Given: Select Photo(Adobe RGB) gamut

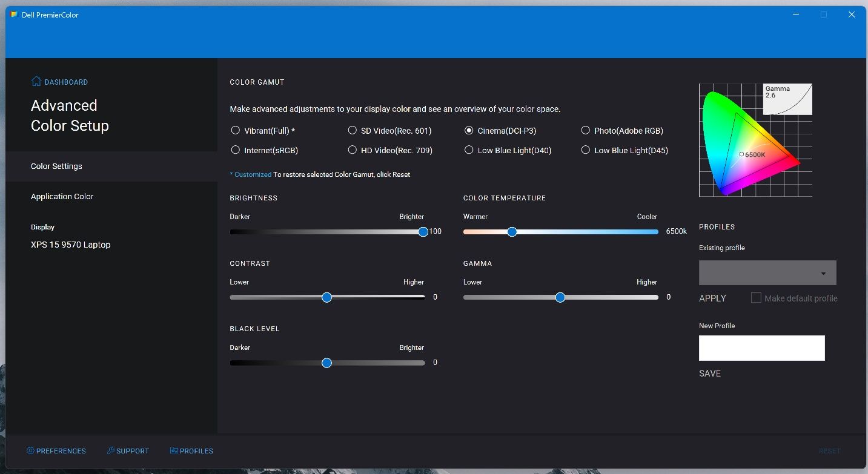Looking at the screenshot, I should (x=586, y=130).
